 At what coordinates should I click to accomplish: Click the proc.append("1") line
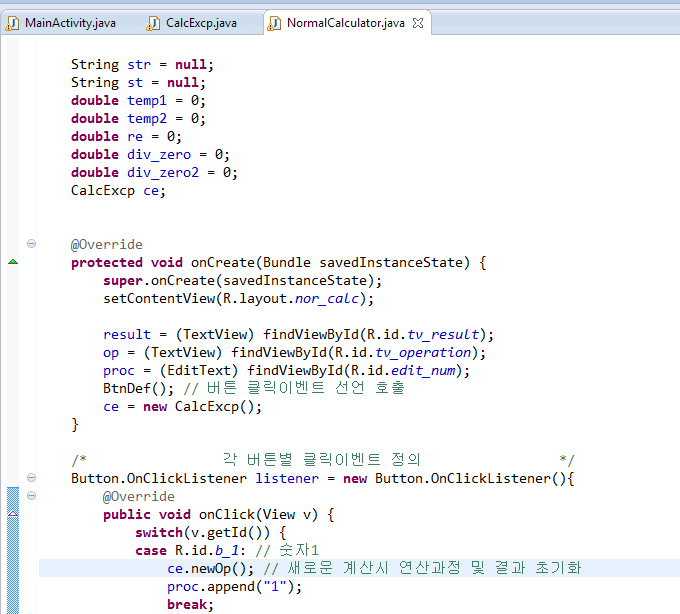click(x=234, y=586)
